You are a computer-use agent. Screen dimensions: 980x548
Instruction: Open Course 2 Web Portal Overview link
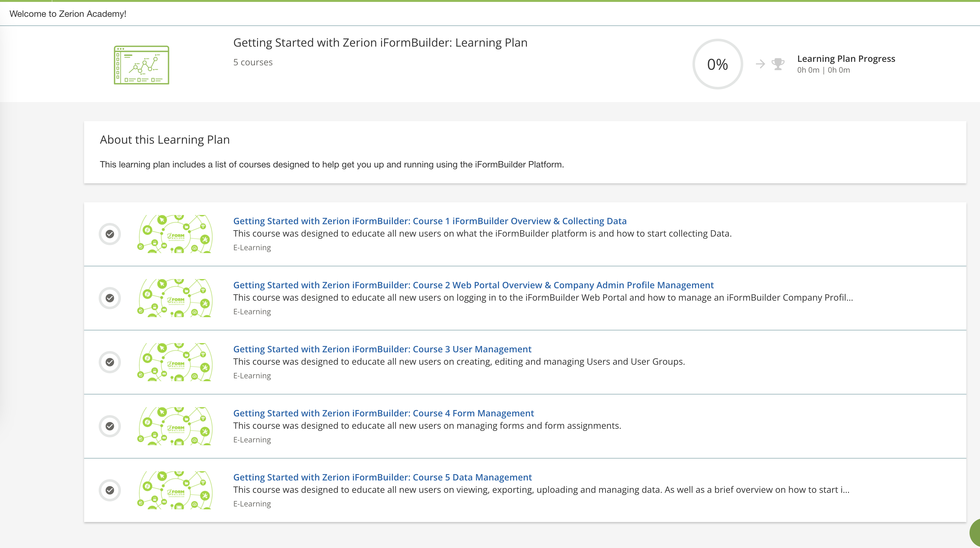pos(473,285)
